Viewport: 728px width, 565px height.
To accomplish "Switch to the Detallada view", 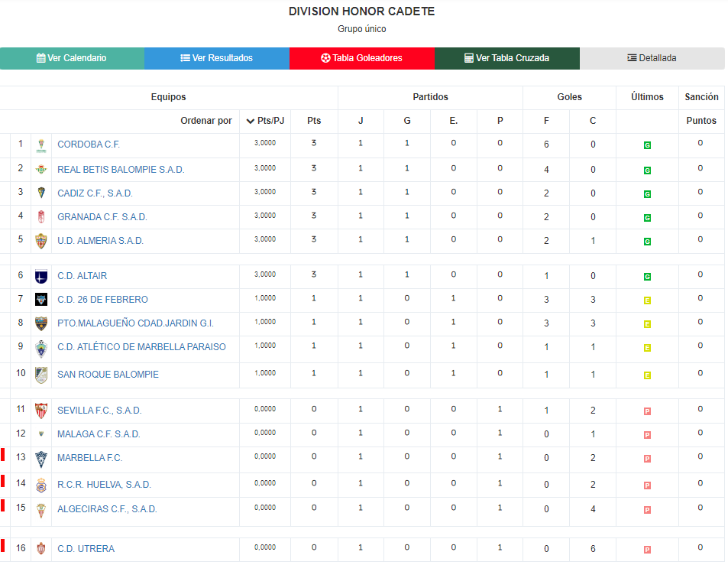I will coord(652,58).
